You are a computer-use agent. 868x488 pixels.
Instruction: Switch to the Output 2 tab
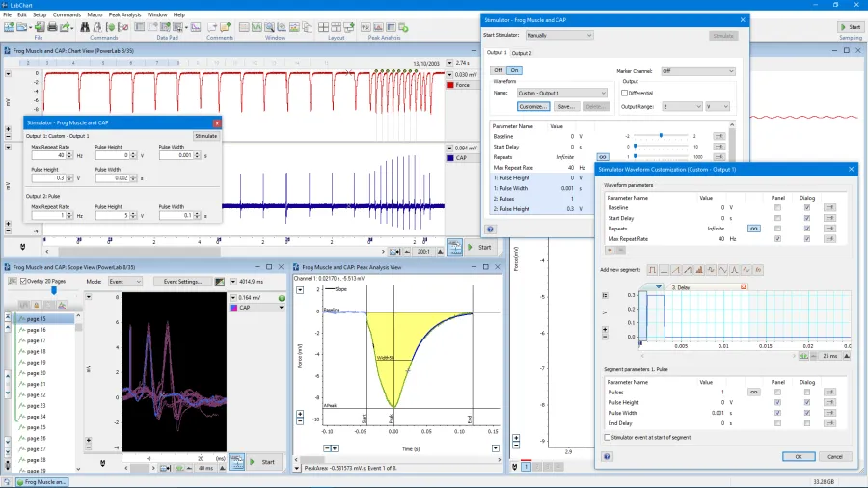(x=521, y=53)
